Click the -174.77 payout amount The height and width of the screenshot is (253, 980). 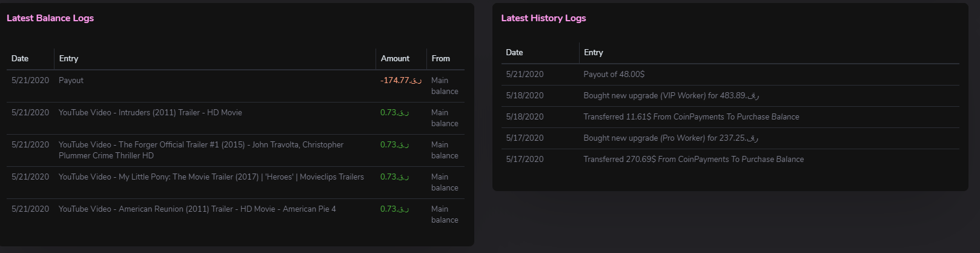[401, 80]
